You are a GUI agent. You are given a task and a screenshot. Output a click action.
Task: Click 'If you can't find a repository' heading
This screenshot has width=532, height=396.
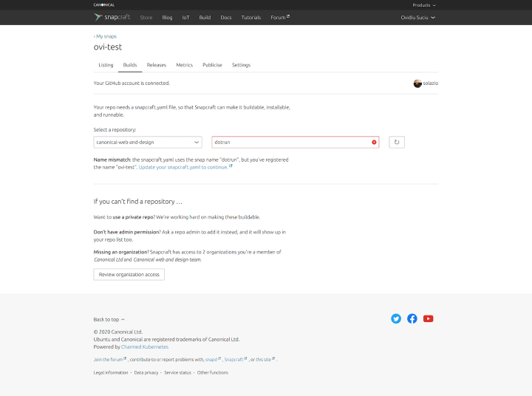pos(137,202)
